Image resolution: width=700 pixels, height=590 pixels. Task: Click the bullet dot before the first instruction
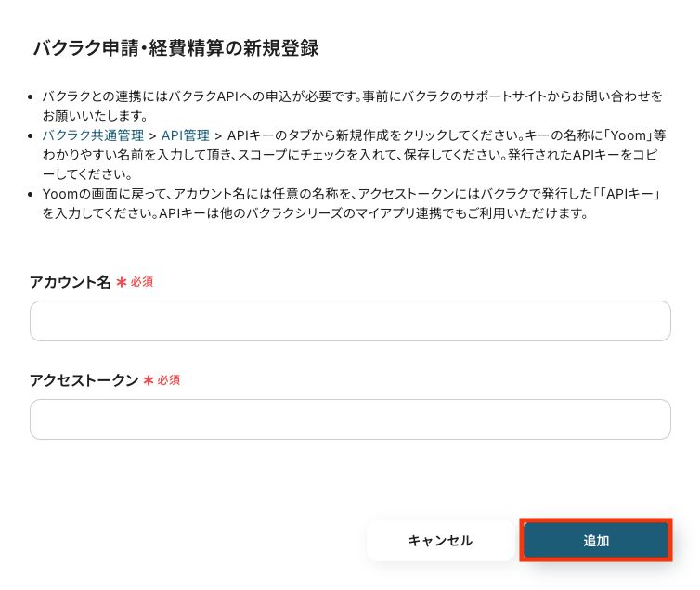(x=32, y=96)
